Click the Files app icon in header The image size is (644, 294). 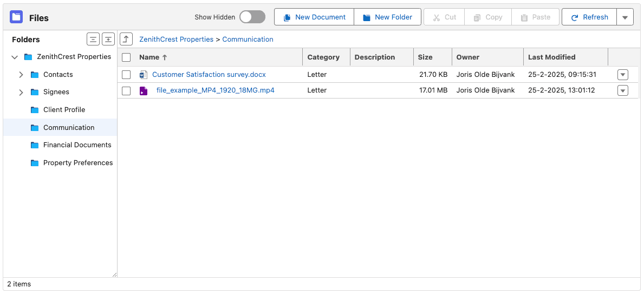[16, 17]
